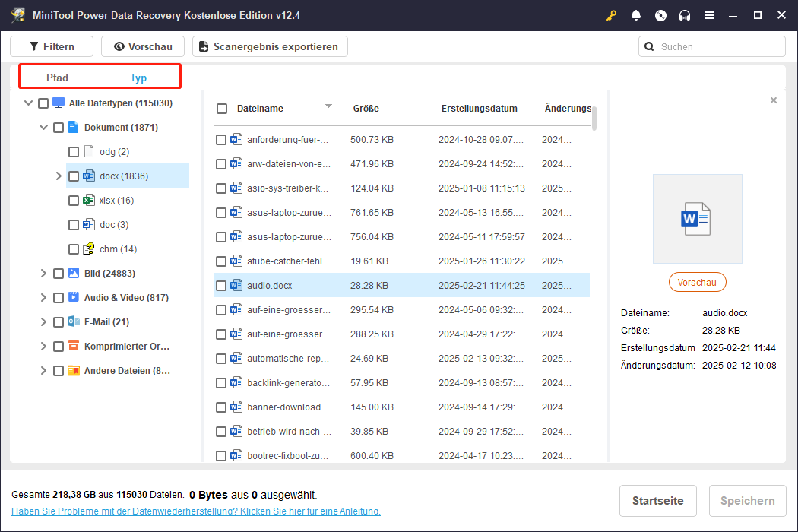Image resolution: width=798 pixels, height=532 pixels.
Task: Collapse the Alle Dateitypen tree node
Action: [x=29, y=103]
